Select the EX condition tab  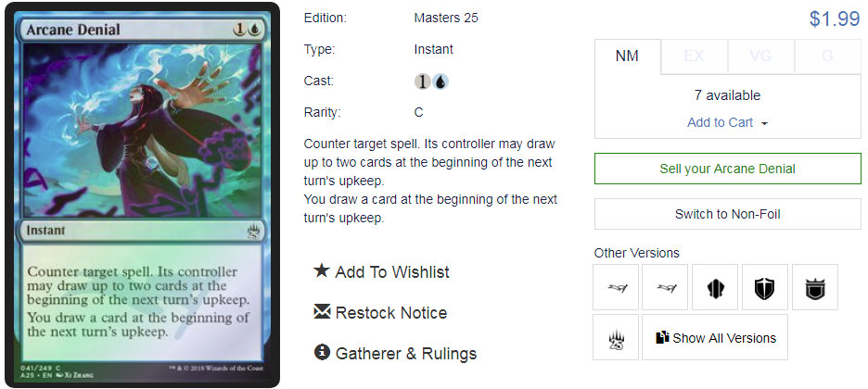(x=695, y=56)
